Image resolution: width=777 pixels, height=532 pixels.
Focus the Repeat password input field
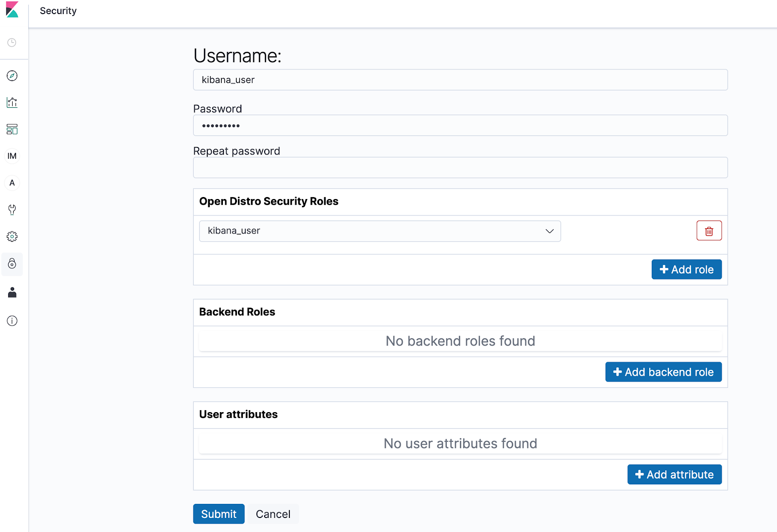(x=460, y=168)
